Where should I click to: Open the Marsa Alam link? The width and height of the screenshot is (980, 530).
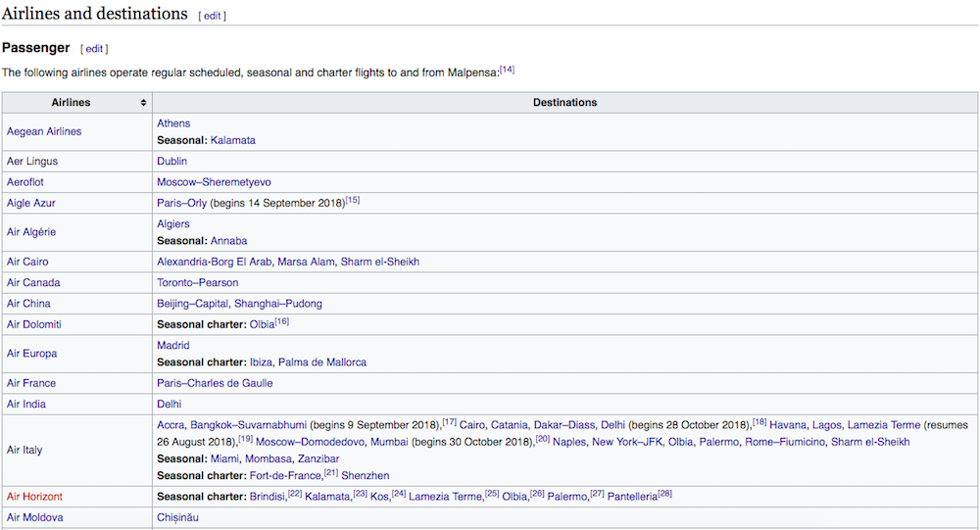pyautogui.click(x=306, y=262)
